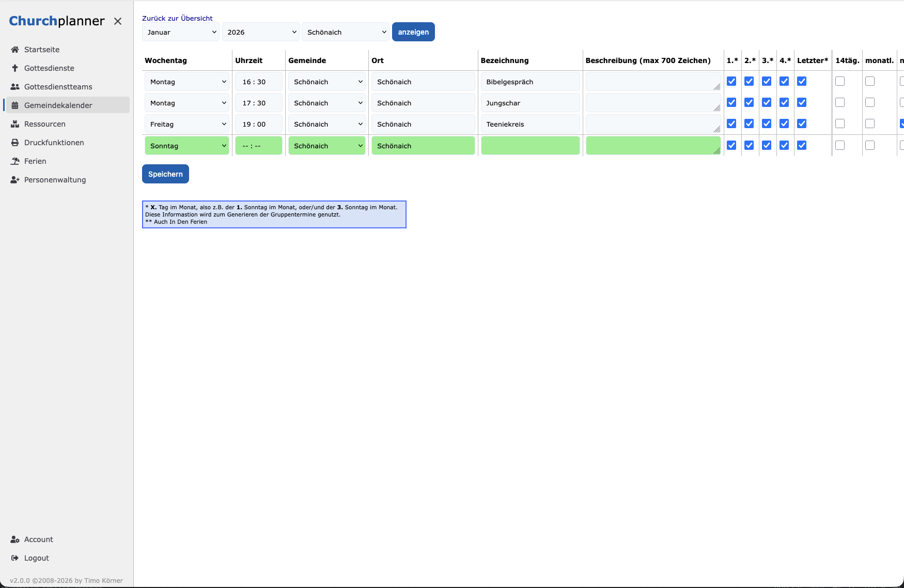Viewport: 904px width, 588px height.
Task: Close the sidebar with the X icon
Action: coord(118,21)
